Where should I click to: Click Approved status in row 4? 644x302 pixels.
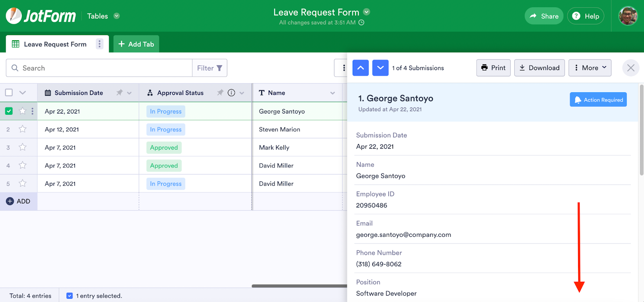164,166
